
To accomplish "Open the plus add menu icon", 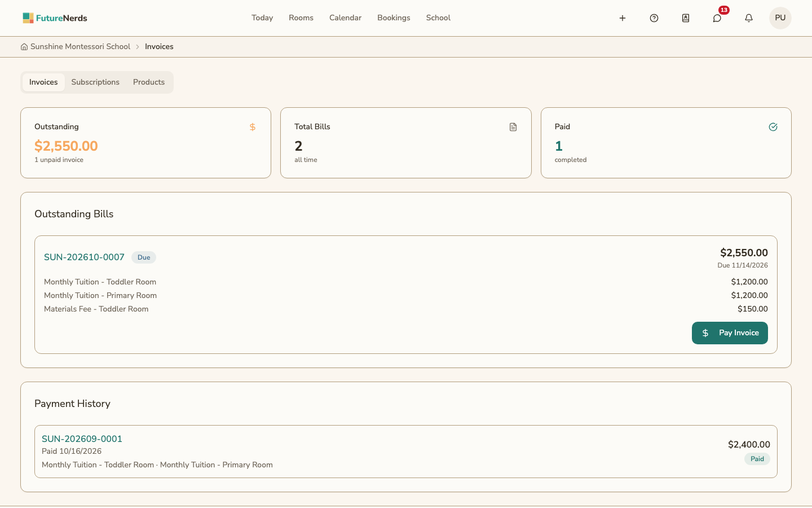I will 623,18.
